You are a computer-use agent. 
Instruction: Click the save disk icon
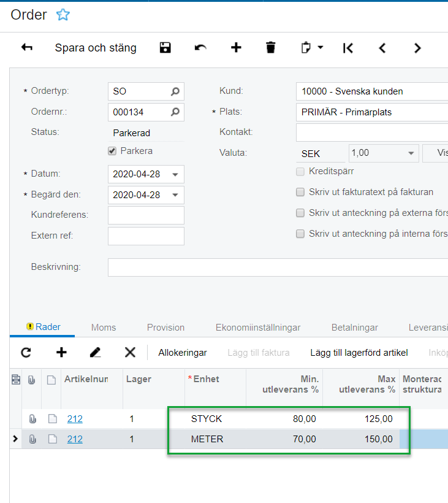click(x=165, y=48)
